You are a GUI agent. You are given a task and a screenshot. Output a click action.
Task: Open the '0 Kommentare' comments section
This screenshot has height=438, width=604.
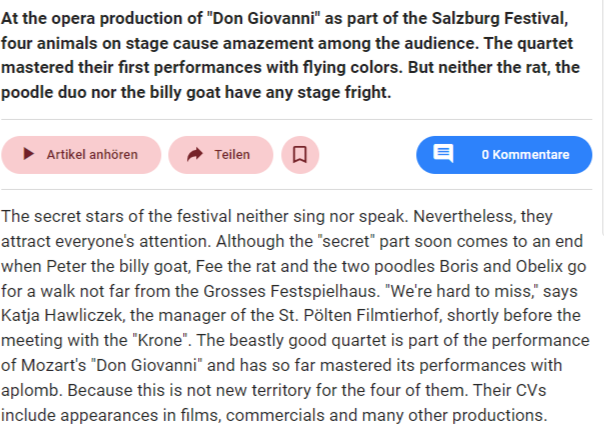504,154
